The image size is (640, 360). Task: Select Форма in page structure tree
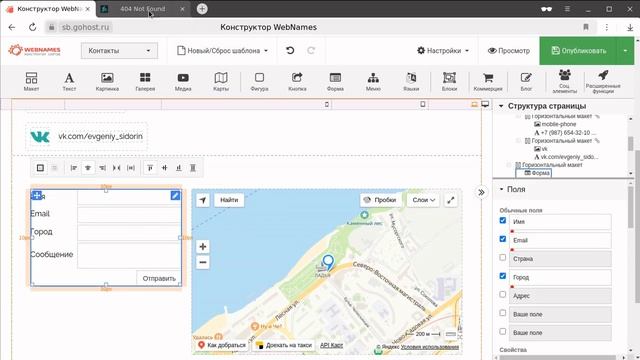click(538, 173)
